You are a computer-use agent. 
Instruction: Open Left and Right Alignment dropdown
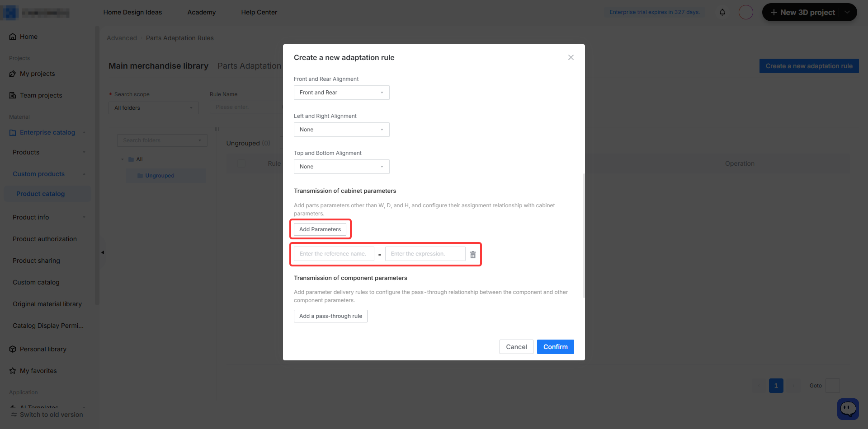pos(342,130)
